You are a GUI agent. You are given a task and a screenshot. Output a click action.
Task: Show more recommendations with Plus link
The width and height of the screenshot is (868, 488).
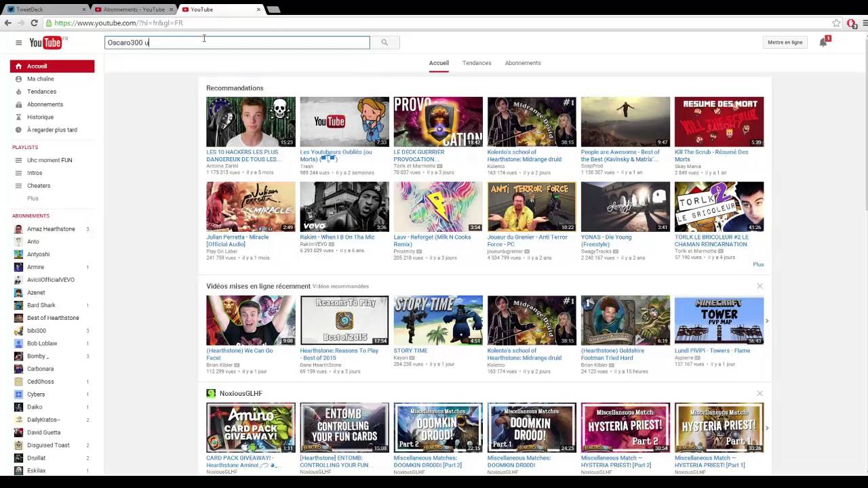tap(758, 264)
